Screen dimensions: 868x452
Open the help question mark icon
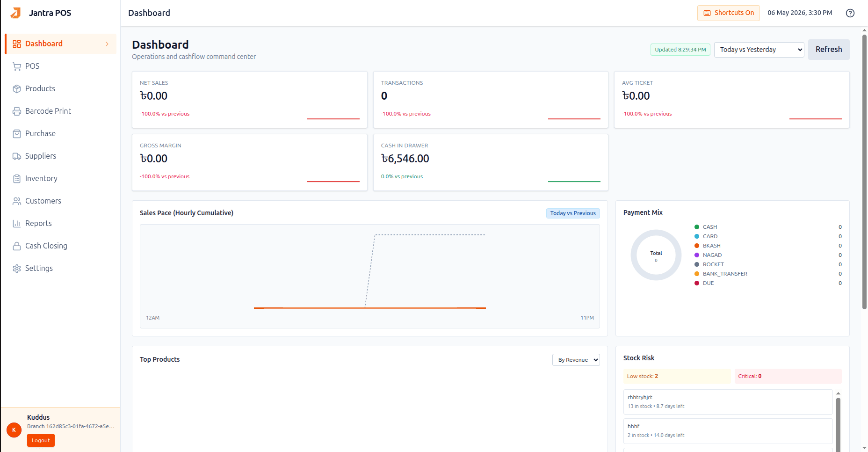(850, 13)
